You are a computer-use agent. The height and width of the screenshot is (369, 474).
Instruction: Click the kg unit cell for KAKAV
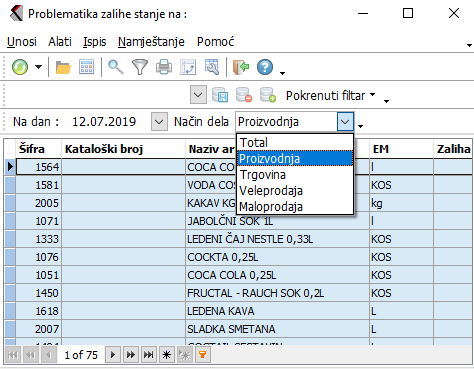tap(401, 203)
